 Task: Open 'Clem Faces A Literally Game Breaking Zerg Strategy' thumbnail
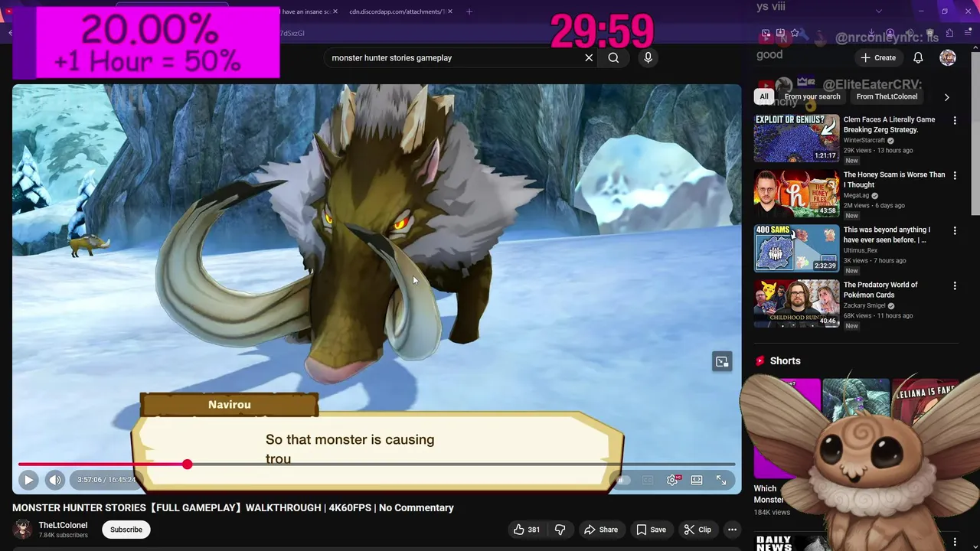796,139
